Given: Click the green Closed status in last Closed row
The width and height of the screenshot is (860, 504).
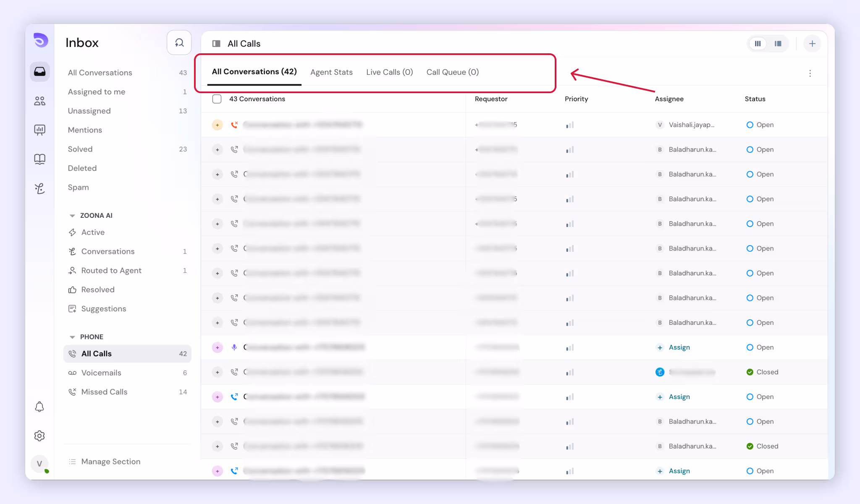Looking at the screenshot, I should [x=762, y=446].
